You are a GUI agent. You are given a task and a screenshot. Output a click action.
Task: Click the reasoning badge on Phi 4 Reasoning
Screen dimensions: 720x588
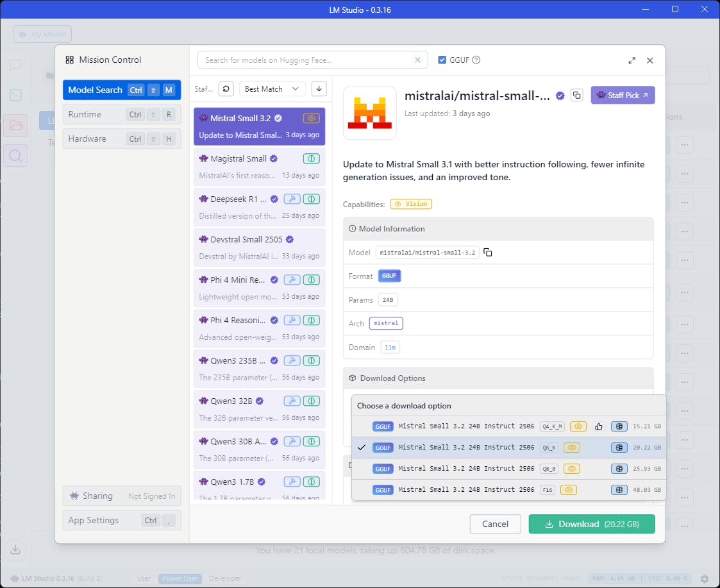(311, 320)
